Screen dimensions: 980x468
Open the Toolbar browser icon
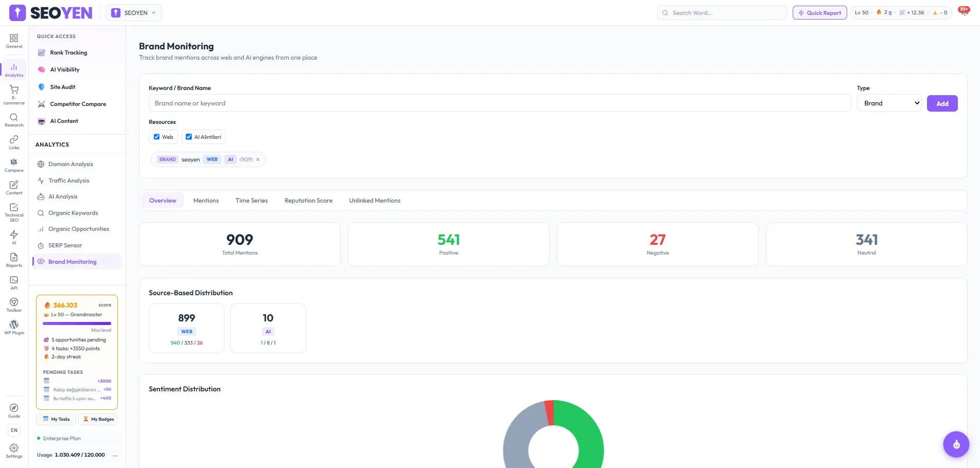coord(14,302)
